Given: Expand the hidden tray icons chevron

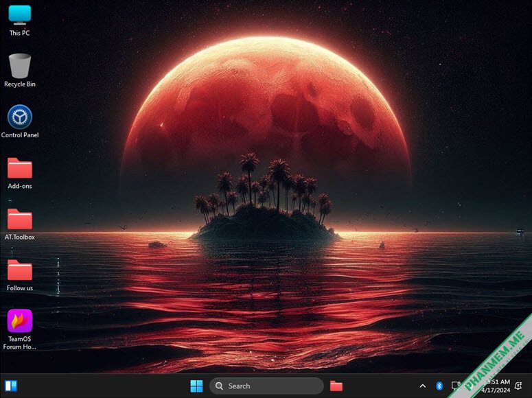Looking at the screenshot, I should [x=422, y=386].
